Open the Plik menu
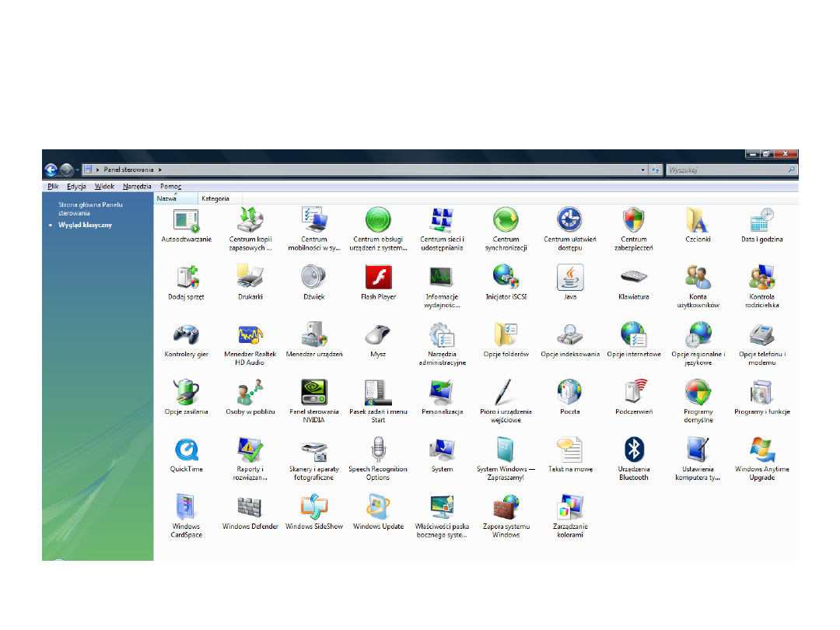Viewport: 840px width, 630px height. pyautogui.click(x=53, y=187)
